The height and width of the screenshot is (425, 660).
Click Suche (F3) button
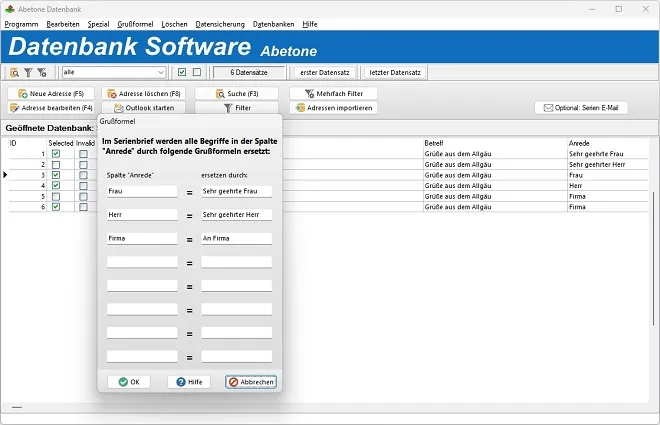[237, 93]
